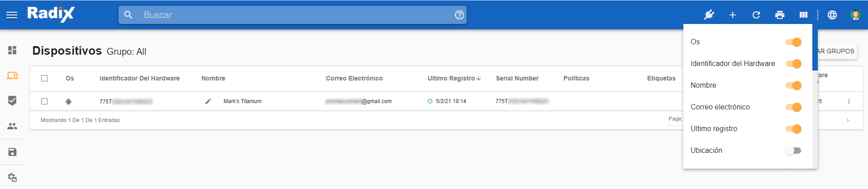Click the printer icon
This screenshot has width=868, height=189.
point(780,15)
